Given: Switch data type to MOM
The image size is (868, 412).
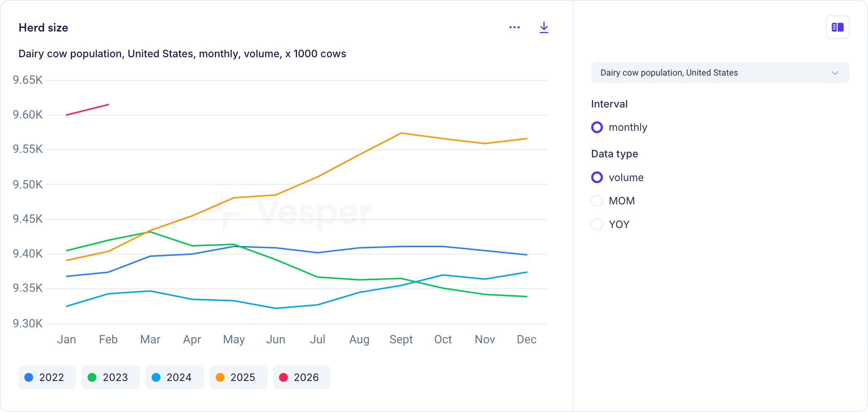Looking at the screenshot, I should (x=597, y=201).
